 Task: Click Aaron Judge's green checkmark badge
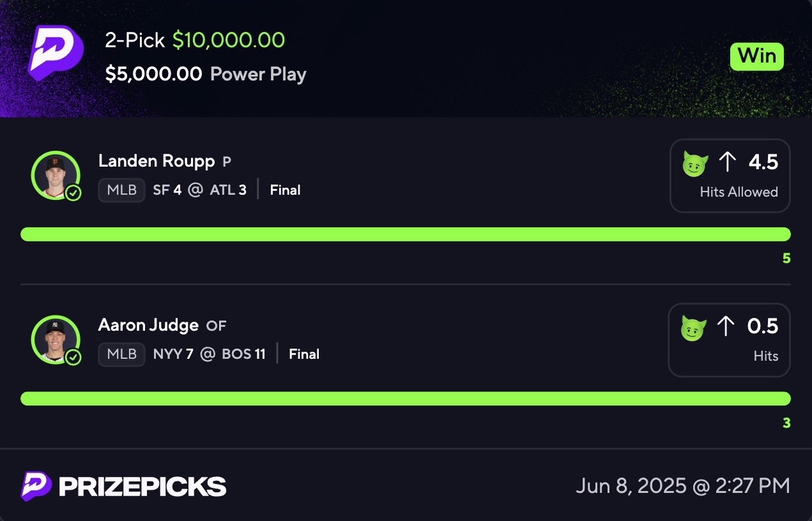[x=73, y=357]
